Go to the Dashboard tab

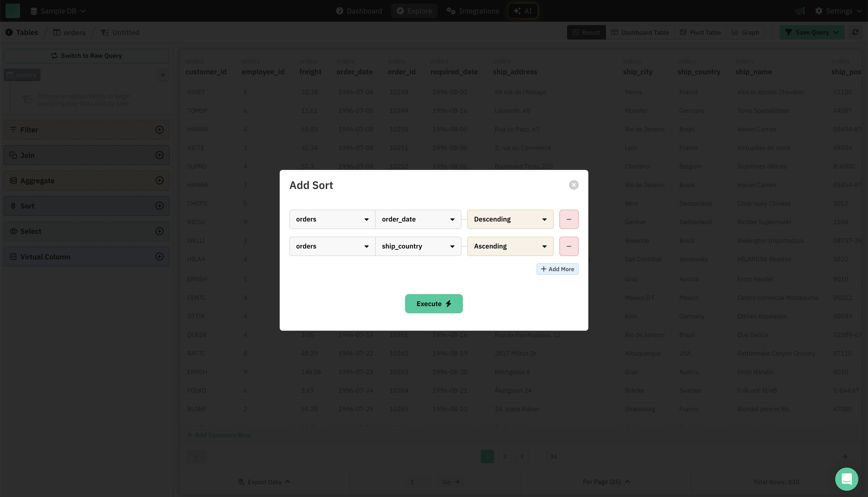359,11
